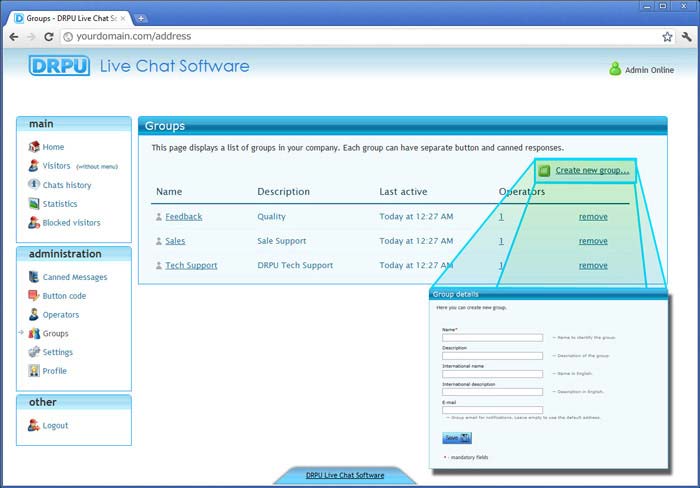Open the Tech Support group link
This screenshot has height=488, width=700.
(191, 265)
